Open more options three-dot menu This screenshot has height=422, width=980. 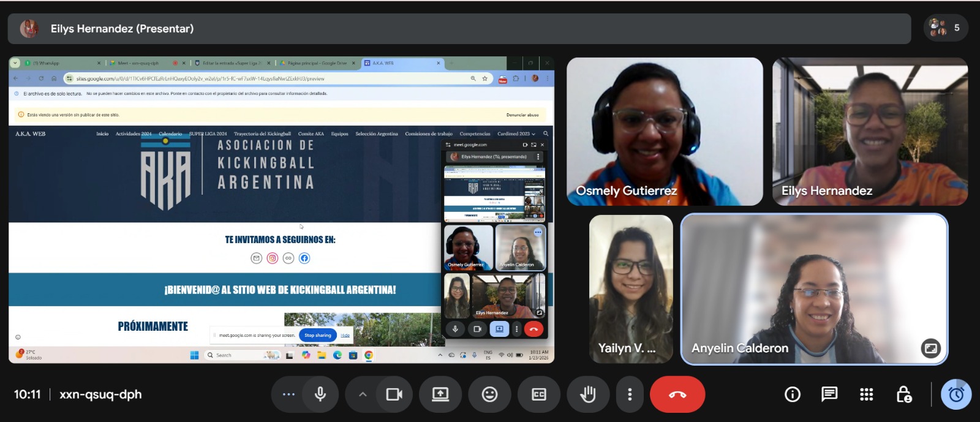click(x=630, y=394)
